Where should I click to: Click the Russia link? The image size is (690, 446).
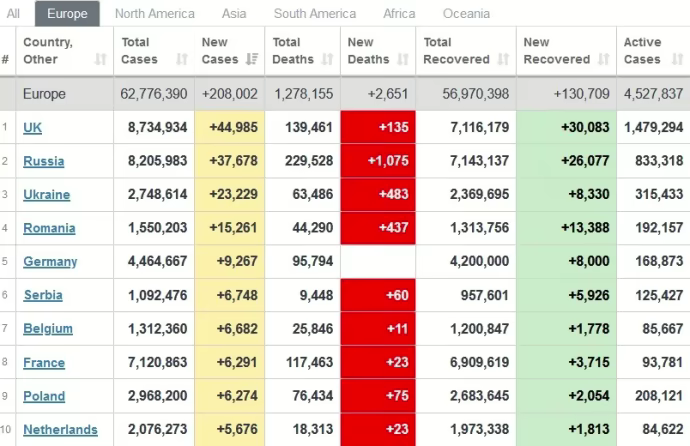(44, 161)
